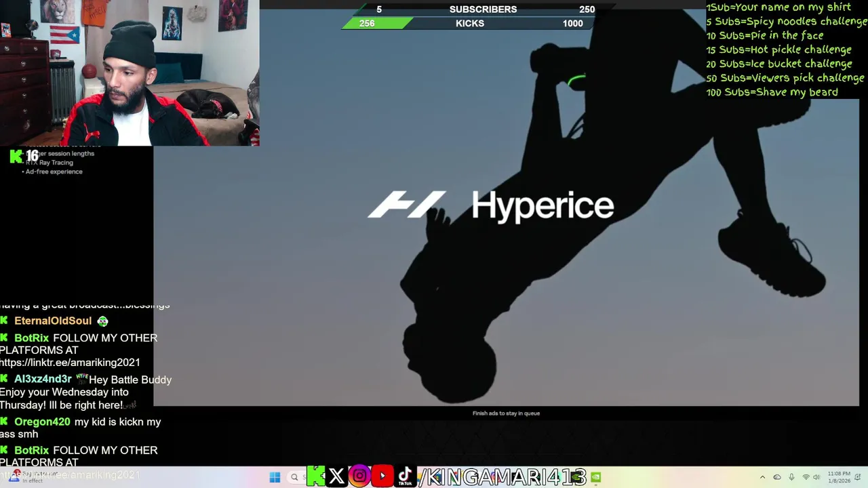Click '50 Subs=Viewers pick challenge' text
The height and width of the screenshot is (488, 868).
click(x=785, y=78)
